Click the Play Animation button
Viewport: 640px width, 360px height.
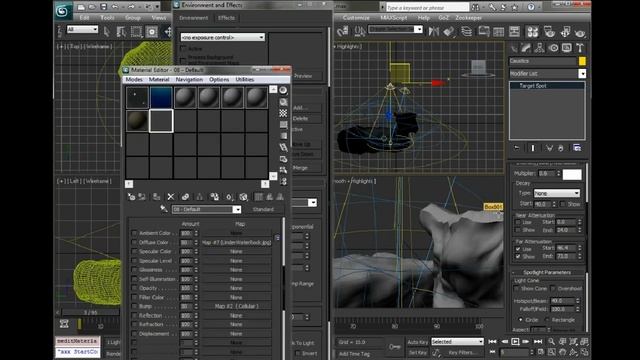coord(515,342)
